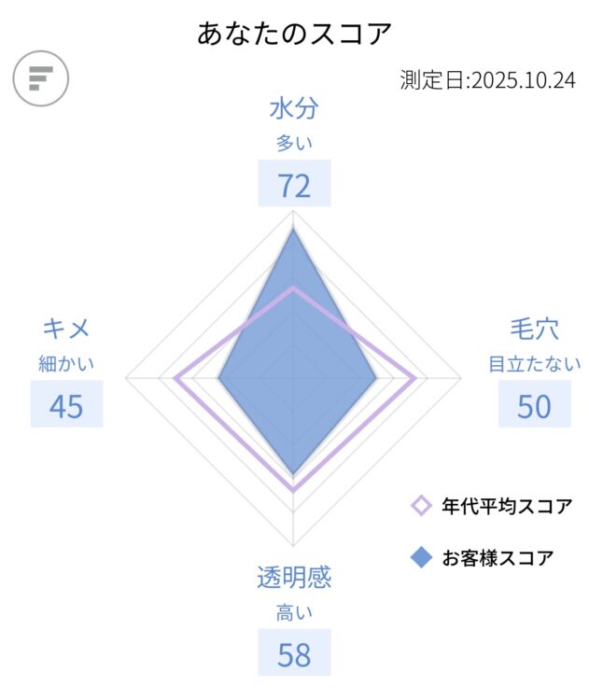The image size is (589, 700).
Task: Open the 透明感 category label
Action: [294, 578]
